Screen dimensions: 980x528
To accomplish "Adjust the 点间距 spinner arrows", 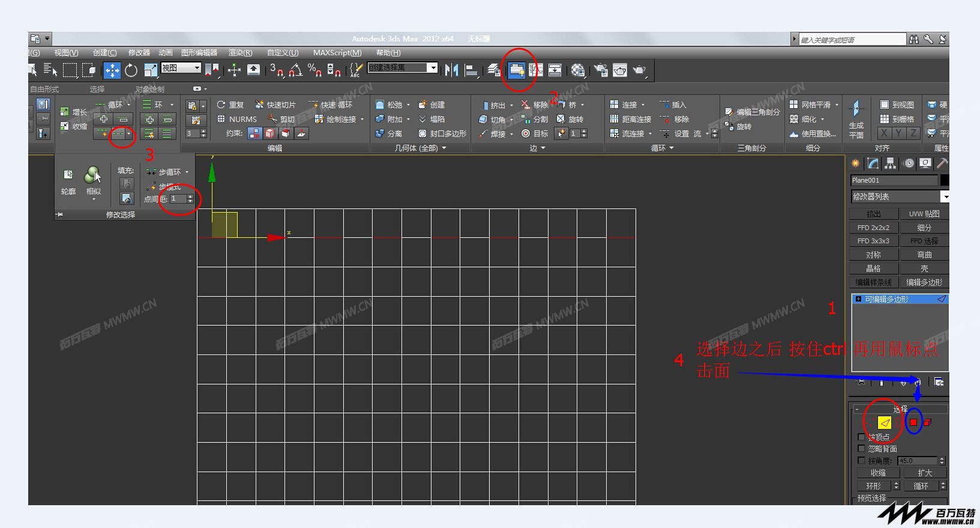I will click(190, 199).
